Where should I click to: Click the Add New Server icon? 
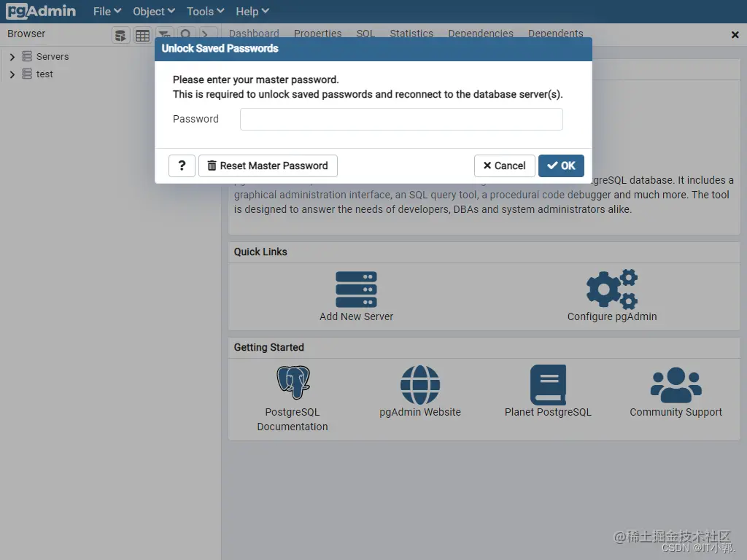point(356,289)
